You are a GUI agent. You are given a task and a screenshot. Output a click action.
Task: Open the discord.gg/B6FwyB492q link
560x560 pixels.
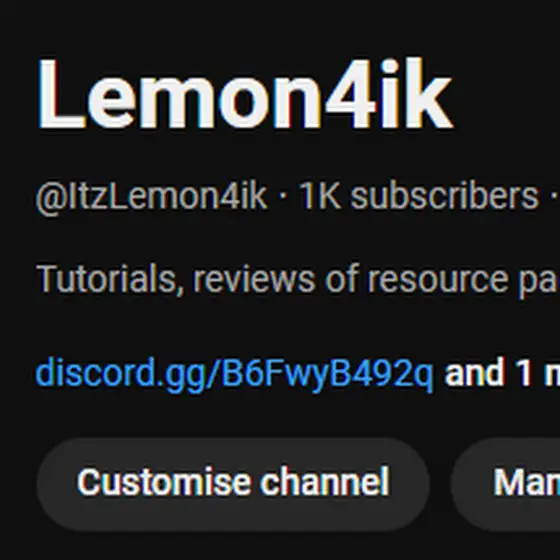pyautogui.click(x=235, y=374)
